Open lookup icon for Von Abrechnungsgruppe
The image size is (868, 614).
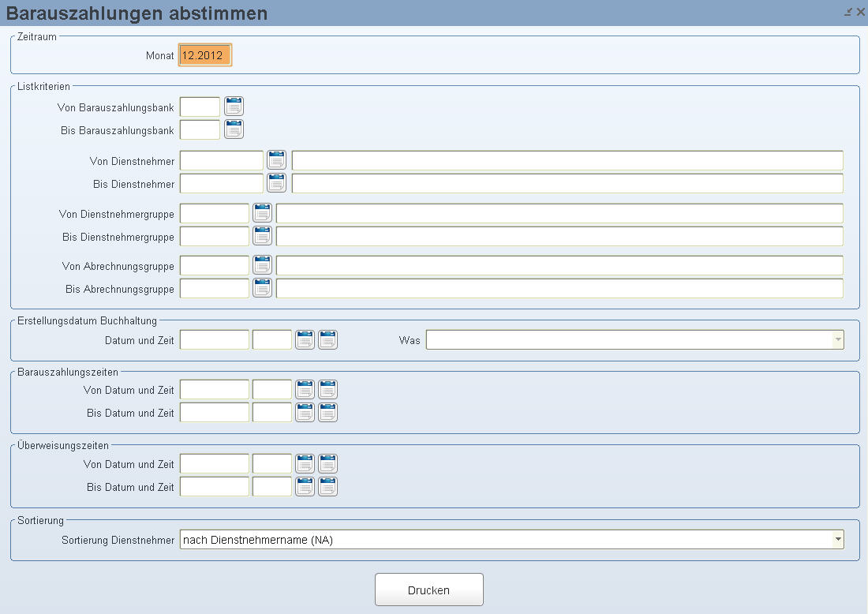pyautogui.click(x=263, y=265)
